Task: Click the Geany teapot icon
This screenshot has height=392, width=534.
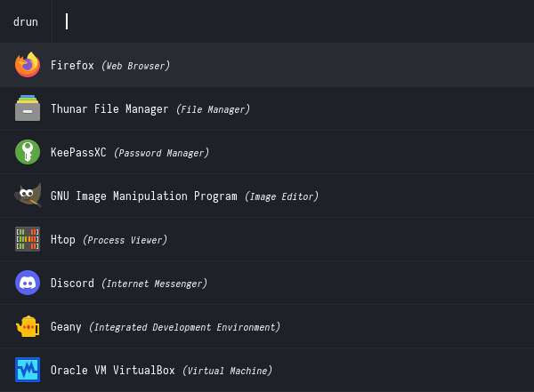Action: (x=28, y=326)
